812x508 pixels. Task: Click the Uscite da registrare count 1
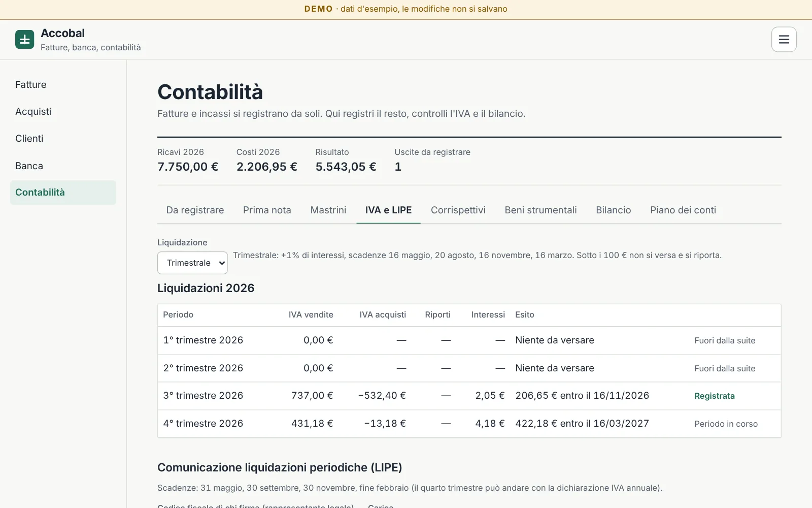pyautogui.click(x=398, y=167)
